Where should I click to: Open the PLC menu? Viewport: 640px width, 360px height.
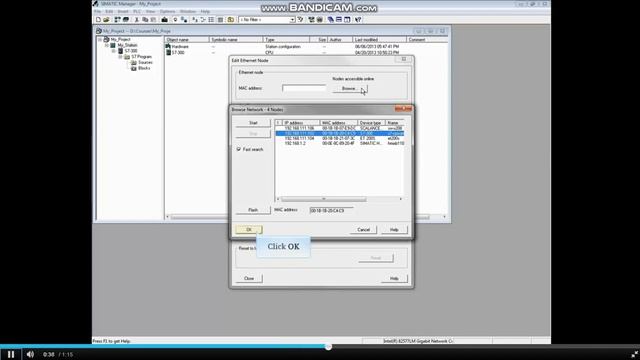[x=137, y=11]
